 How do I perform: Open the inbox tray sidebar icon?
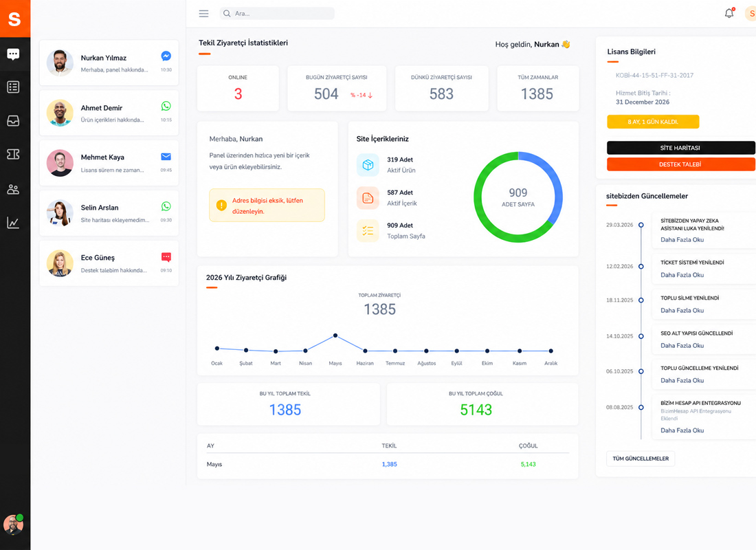(x=13, y=120)
